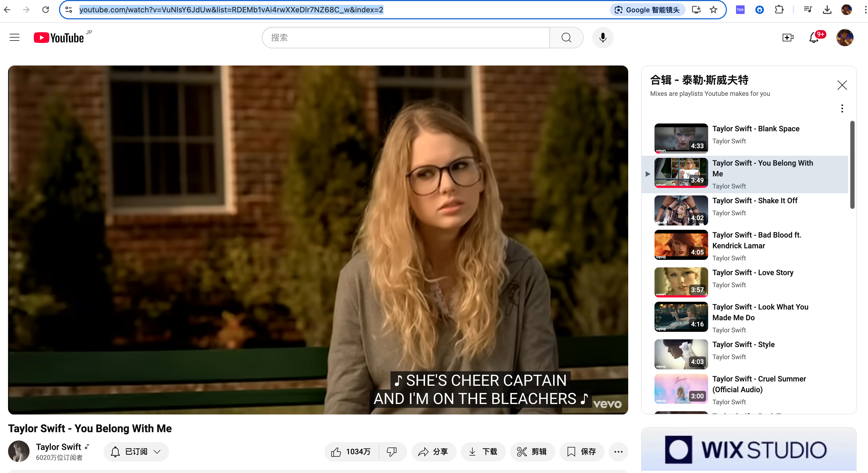868x473 pixels.
Task: Open the notifications bell with 9+ badge
Action: [x=814, y=37]
